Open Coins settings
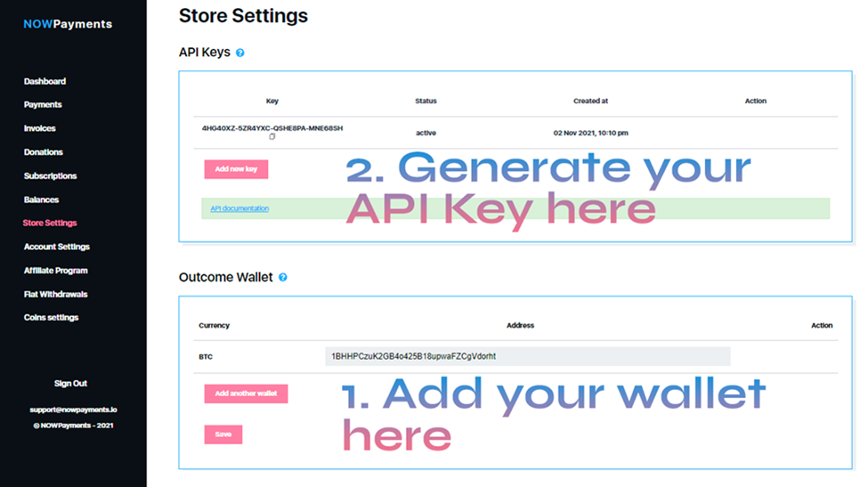This screenshot has width=868, height=487. click(51, 318)
